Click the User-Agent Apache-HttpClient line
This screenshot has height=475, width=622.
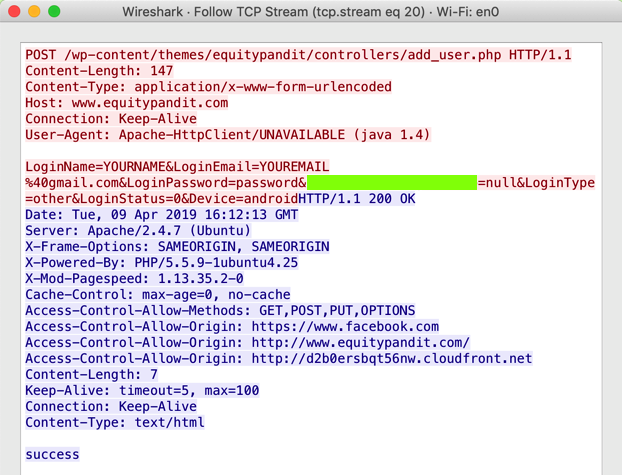pos(230,134)
